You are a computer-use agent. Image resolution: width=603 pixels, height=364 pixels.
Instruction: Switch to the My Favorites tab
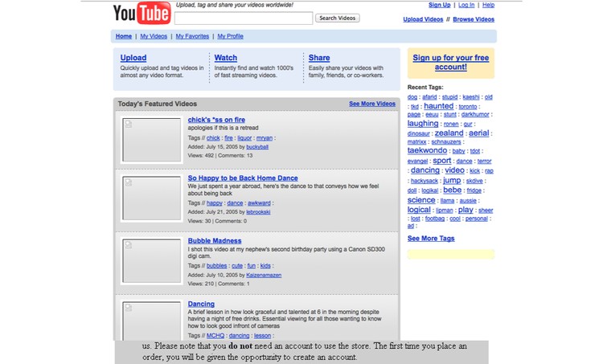[x=192, y=36]
